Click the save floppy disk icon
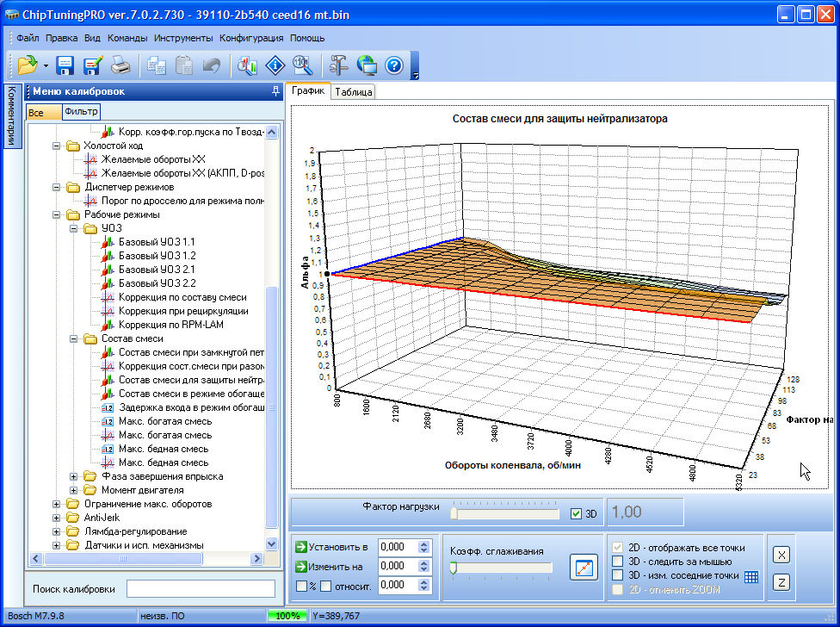The image size is (840, 627). coord(66,65)
